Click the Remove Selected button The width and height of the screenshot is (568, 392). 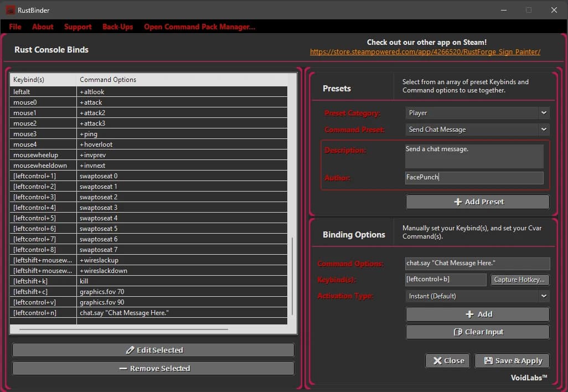click(153, 368)
